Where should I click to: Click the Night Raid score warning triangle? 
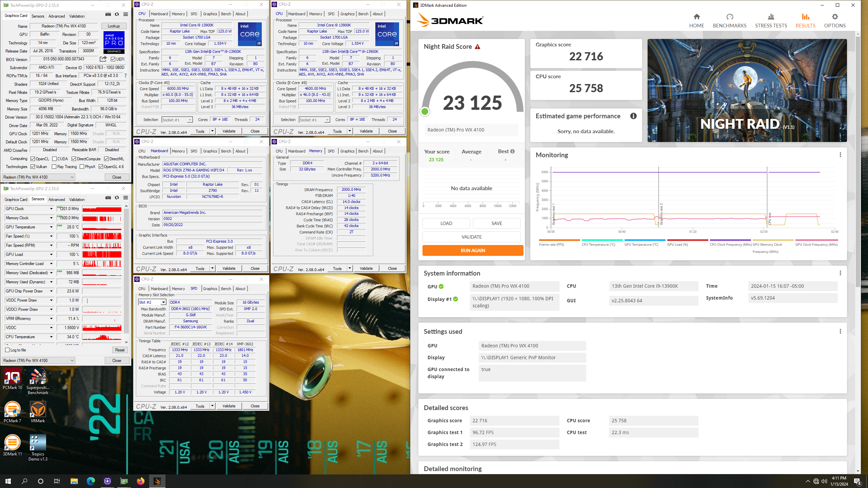click(477, 47)
